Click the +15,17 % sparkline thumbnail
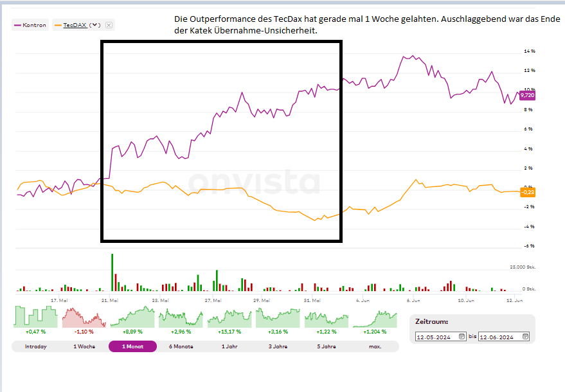565x392 pixels. click(229, 318)
